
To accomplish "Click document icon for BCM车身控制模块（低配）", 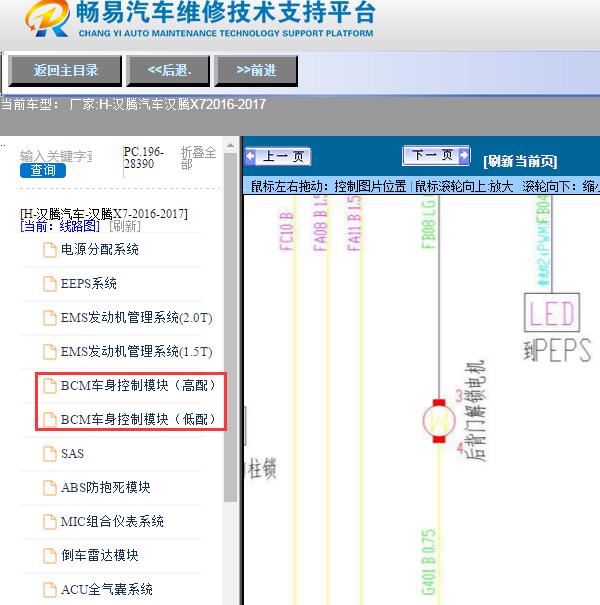I will click(x=49, y=419).
